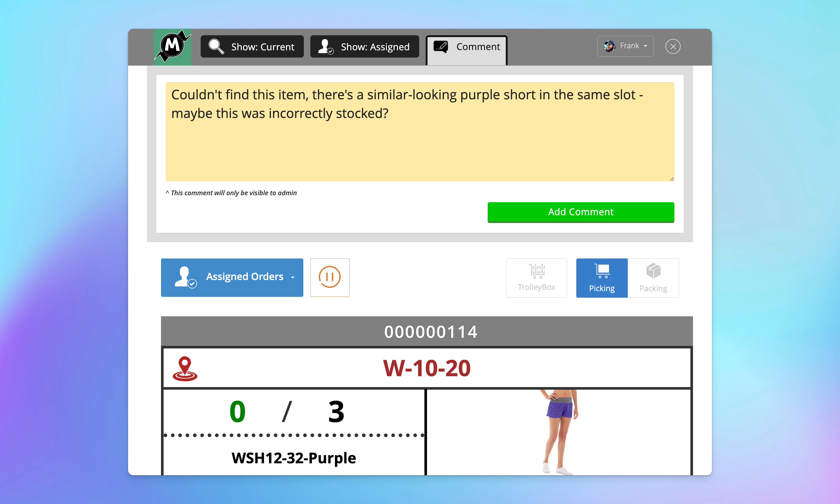Click the location code W-10-20

427,368
